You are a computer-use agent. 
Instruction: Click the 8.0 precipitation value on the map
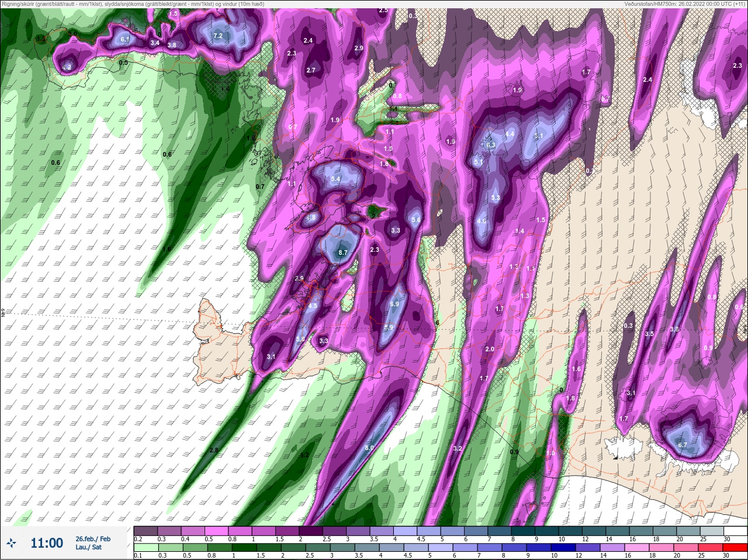click(369, 448)
